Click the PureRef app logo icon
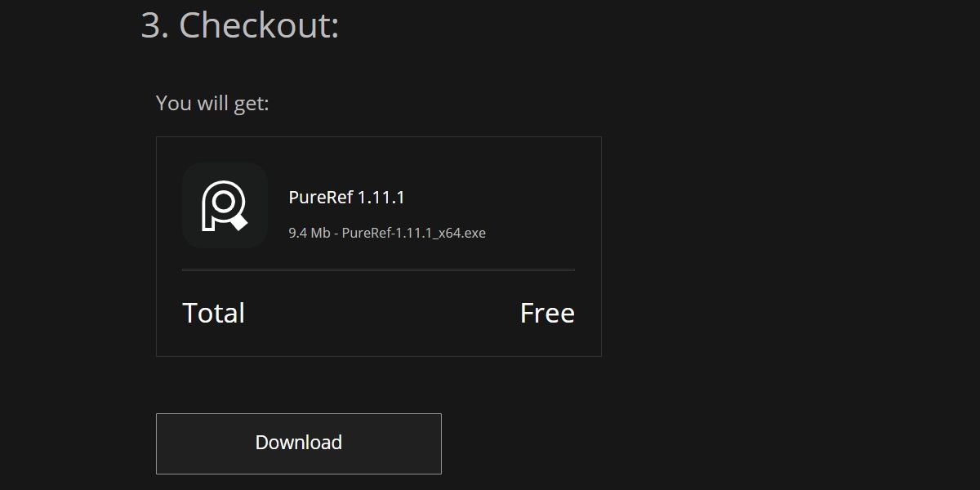Screen dimensions: 980x490 [x=225, y=205]
